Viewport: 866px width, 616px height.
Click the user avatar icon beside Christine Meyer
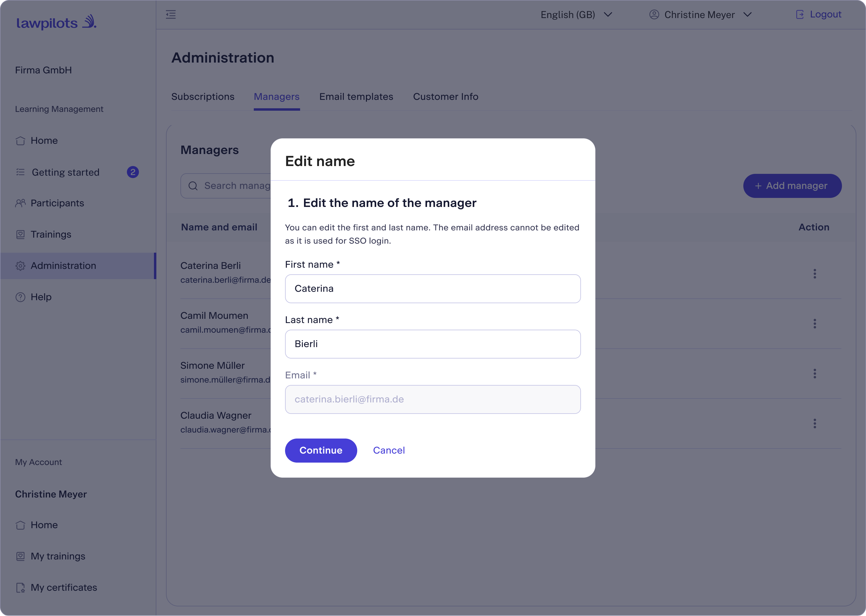point(654,14)
